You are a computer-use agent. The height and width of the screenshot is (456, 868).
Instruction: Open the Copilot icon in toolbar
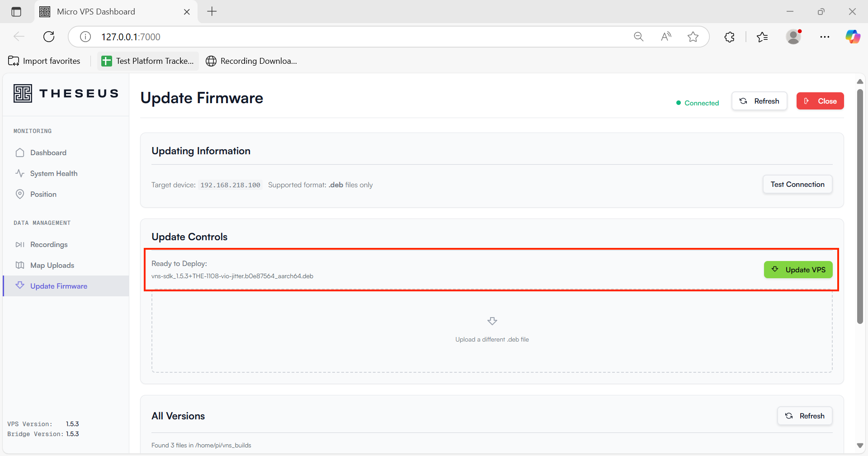click(853, 37)
